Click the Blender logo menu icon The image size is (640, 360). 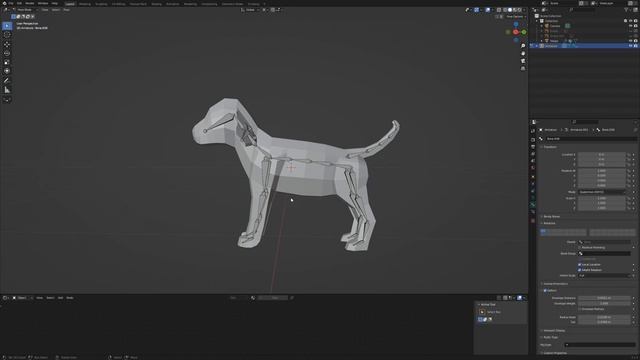tap(4, 3)
